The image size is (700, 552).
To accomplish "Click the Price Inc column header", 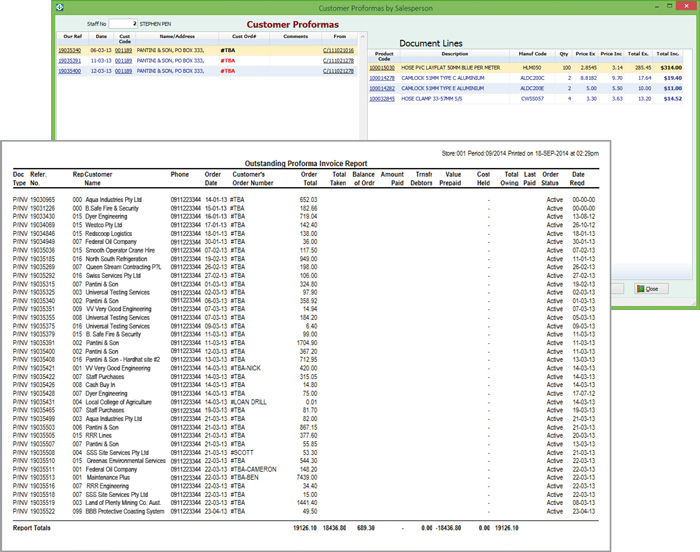I will [611, 54].
